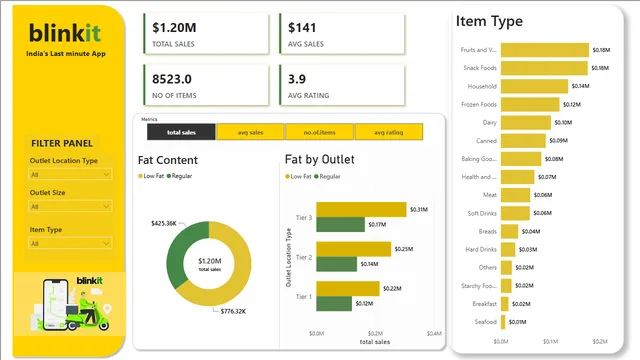
Task: Click the Breakfast bar
Action: pos(504,304)
